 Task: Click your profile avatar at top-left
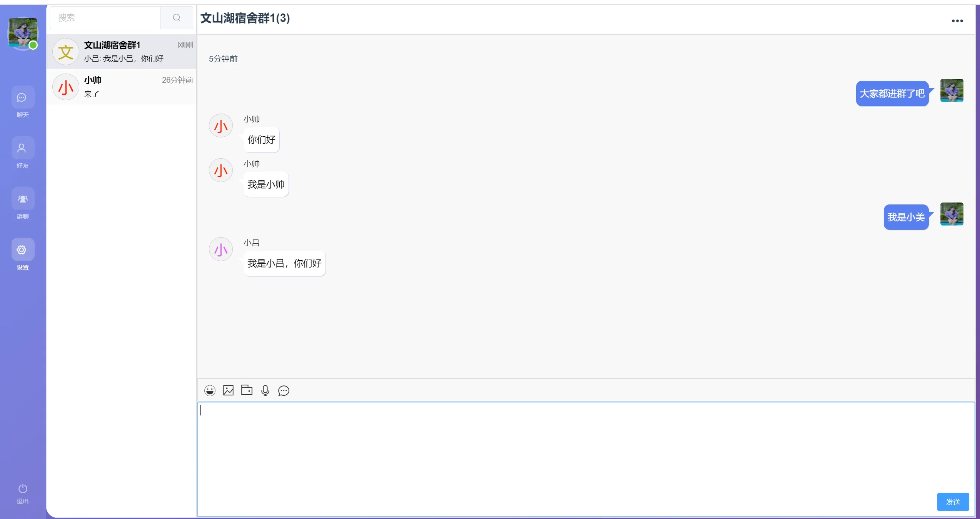(23, 33)
